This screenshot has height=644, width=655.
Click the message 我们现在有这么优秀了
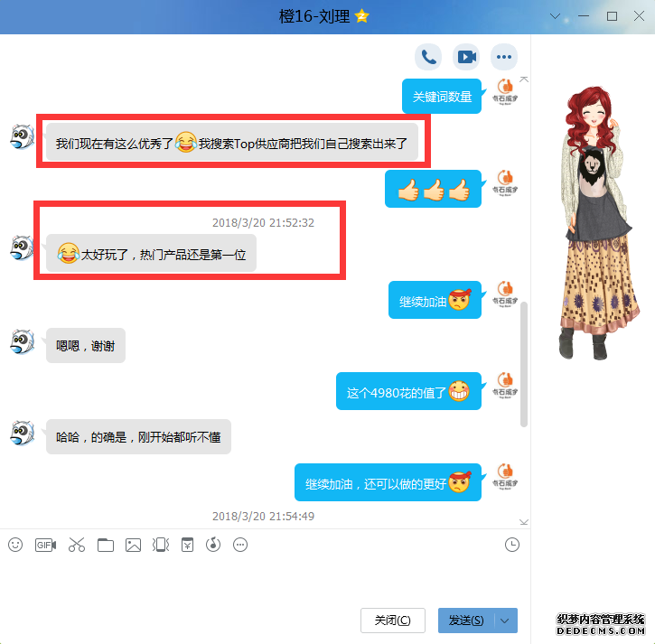coord(232,142)
